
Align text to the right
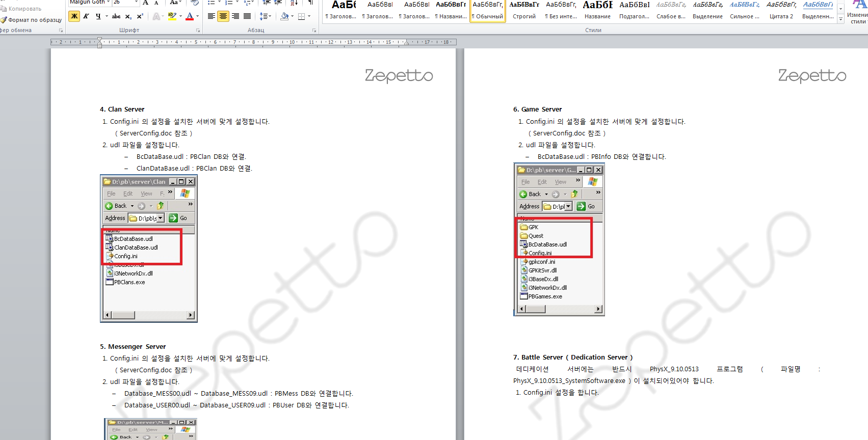[235, 16]
